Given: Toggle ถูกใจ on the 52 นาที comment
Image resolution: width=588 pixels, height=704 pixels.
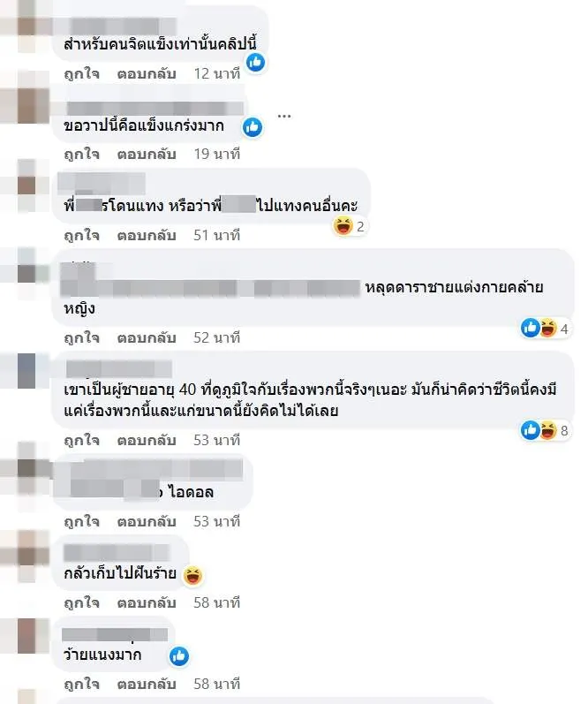Looking at the screenshot, I should (x=81, y=337).
